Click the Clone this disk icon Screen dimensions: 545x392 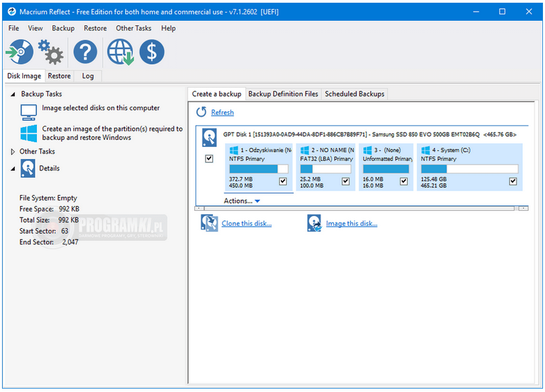(x=209, y=224)
